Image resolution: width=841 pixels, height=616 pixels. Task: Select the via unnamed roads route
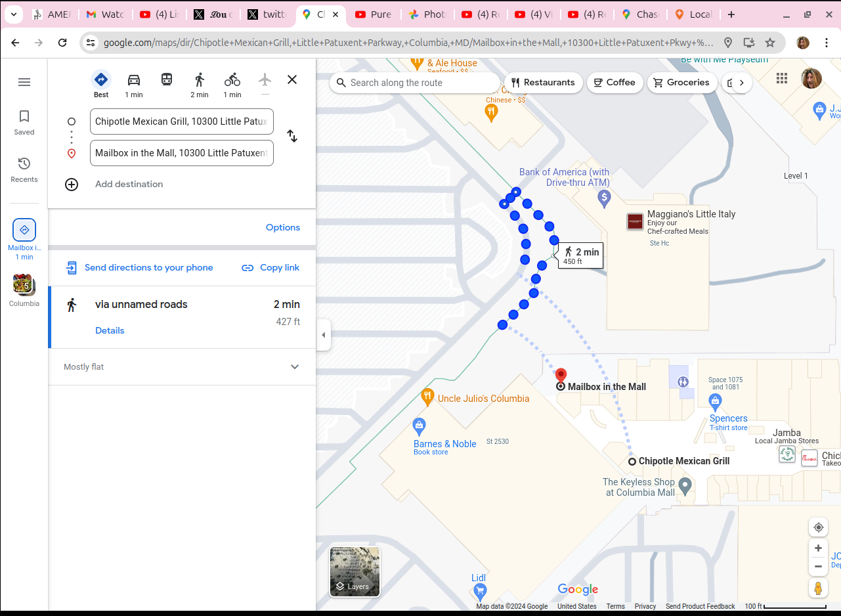[182, 317]
